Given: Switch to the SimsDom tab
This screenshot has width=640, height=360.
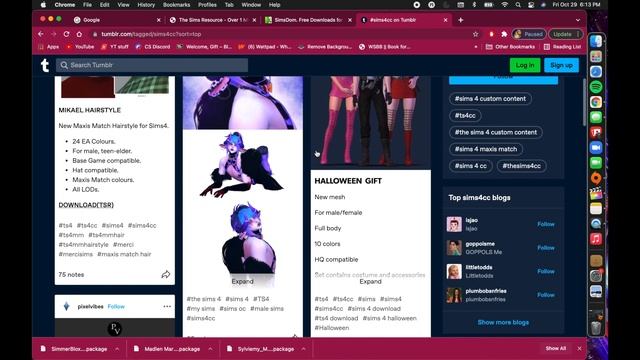Looking at the screenshot, I should [x=308, y=20].
